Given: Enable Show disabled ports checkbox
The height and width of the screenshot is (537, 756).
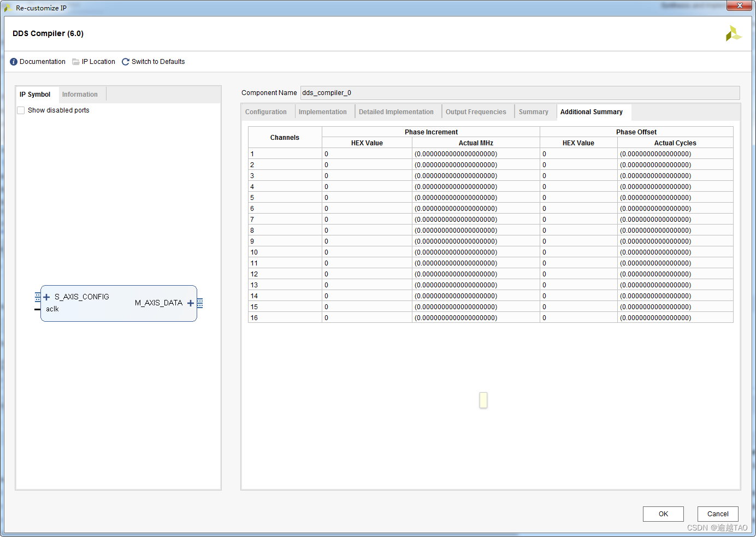Looking at the screenshot, I should (21, 110).
